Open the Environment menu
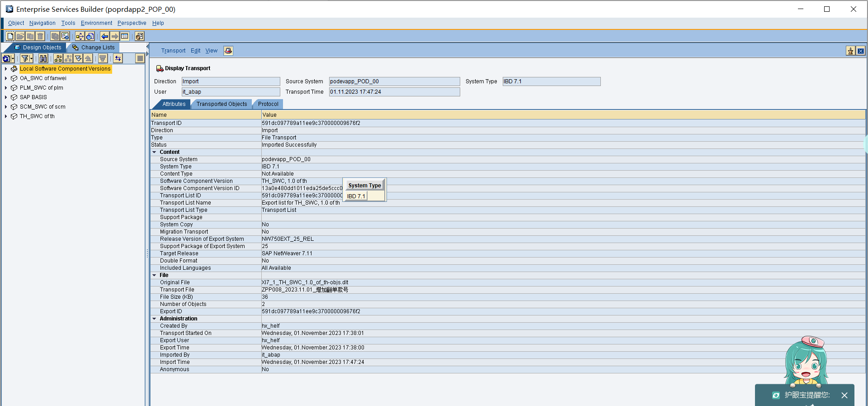Image resolution: width=868 pixels, height=406 pixels. click(96, 23)
